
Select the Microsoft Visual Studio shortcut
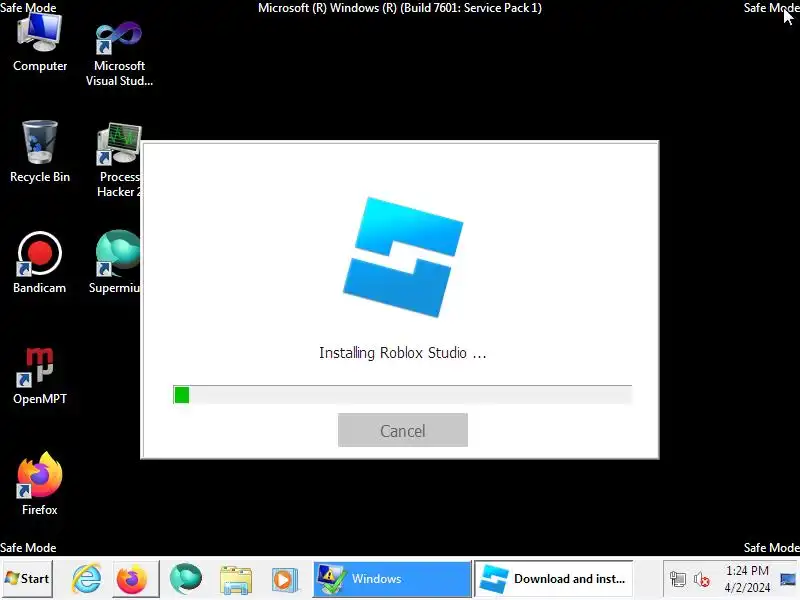coord(119,53)
